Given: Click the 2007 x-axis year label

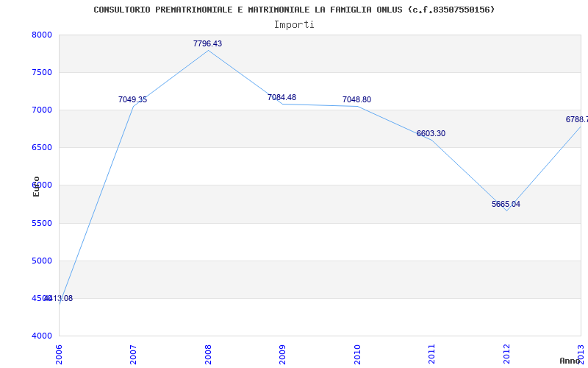Looking at the screenshot, I should (133, 354).
